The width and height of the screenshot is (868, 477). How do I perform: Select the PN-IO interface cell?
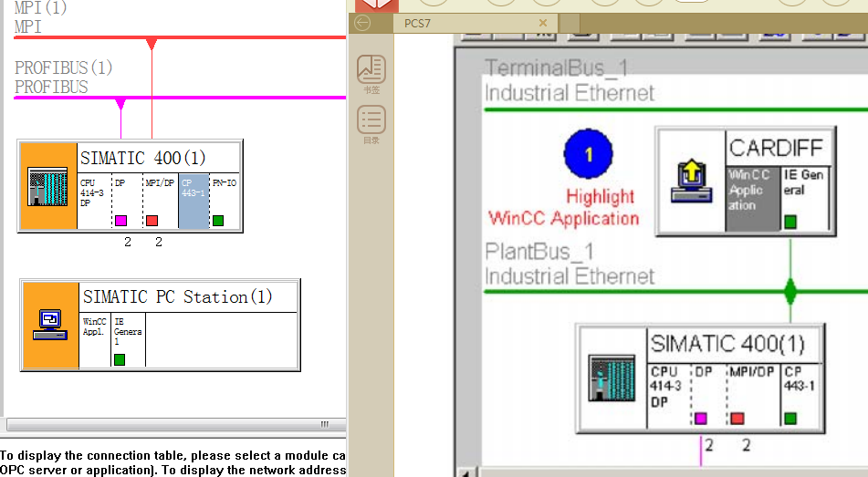[x=225, y=201]
